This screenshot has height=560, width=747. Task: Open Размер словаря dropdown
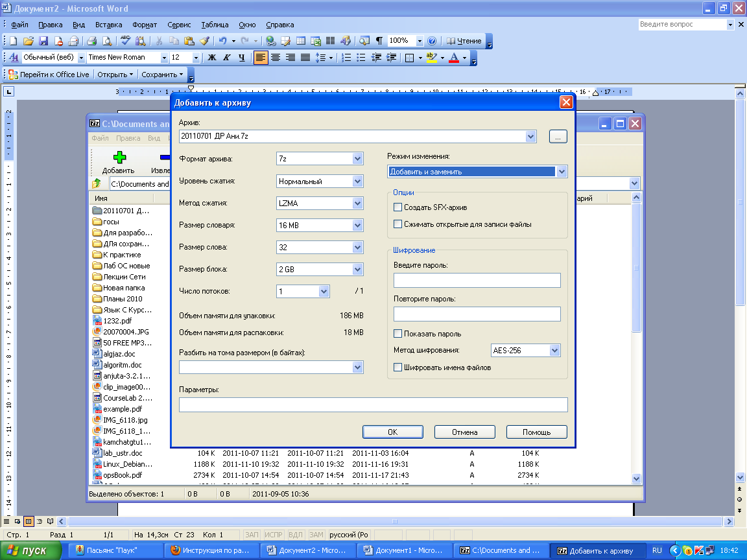click(x=358, y=226)
